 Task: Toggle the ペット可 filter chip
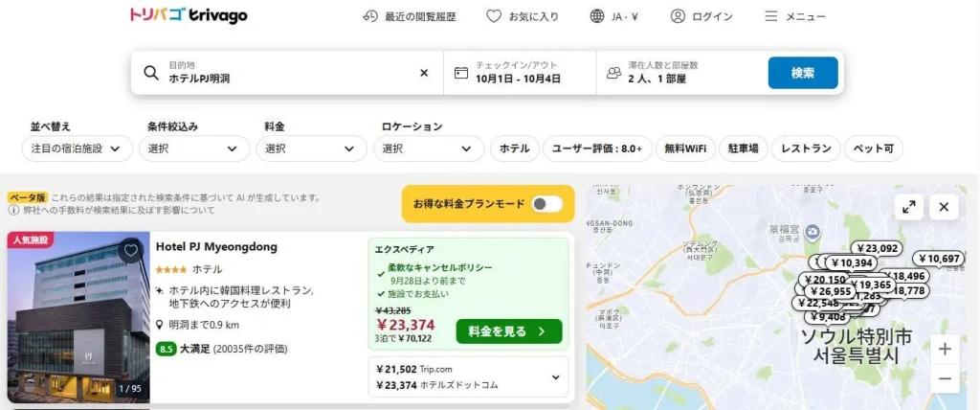click(x=873, y=148)
